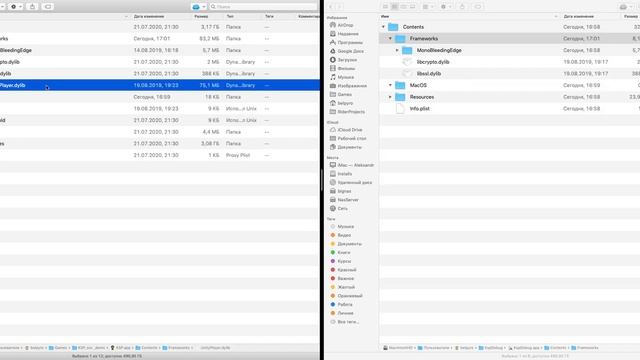Select Info.plist in right window
Image resolution: width=640 pixels, height=360 pixels.
coord(420,109)
